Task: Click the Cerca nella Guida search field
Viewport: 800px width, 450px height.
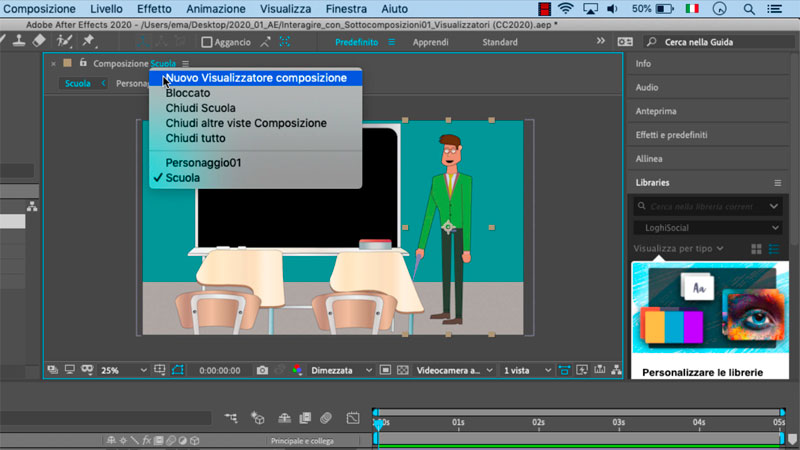Action: click(x=720, y=42)
